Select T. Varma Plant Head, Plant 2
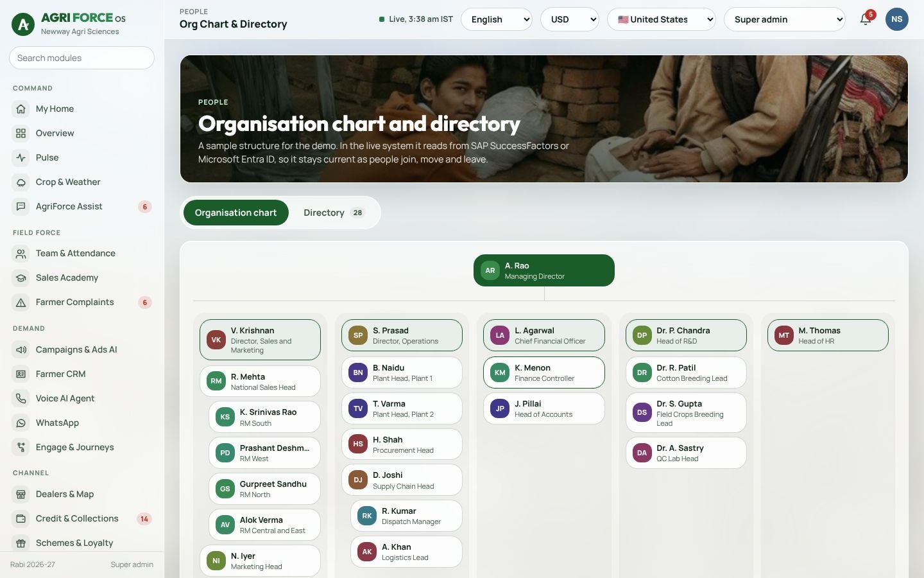The height and width of the screenshot is (578, 924). pyautogui.click(x=402, y=408)
